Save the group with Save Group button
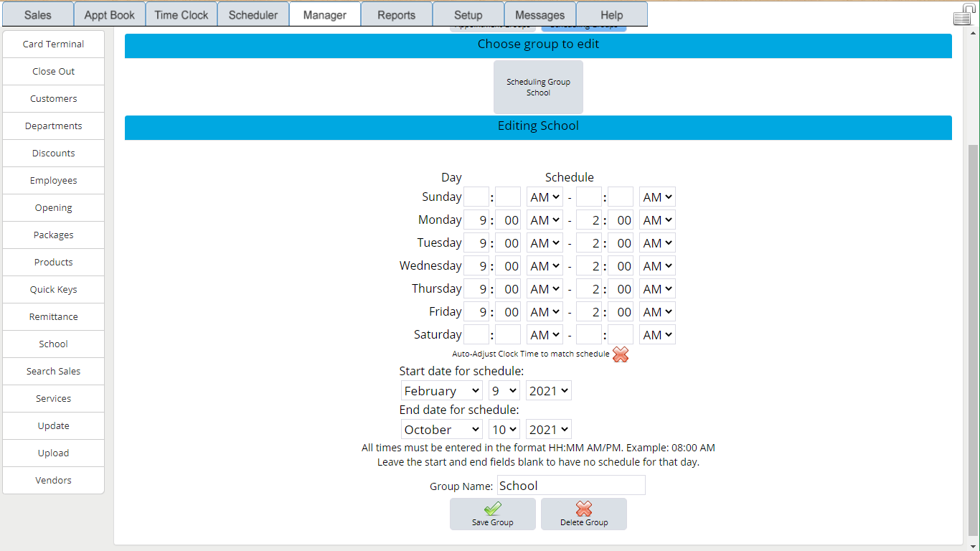The image size is (980, 551). coord(493,514)
